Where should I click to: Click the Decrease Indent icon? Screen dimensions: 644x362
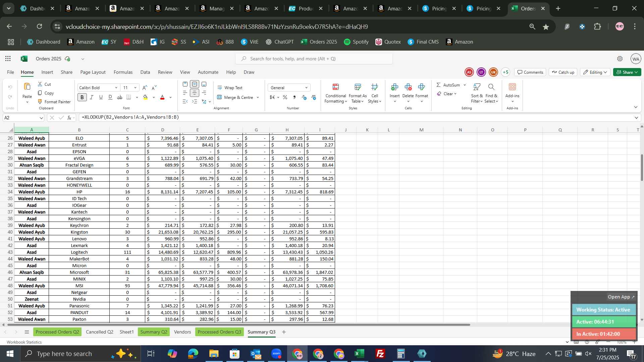coord(185,102)
